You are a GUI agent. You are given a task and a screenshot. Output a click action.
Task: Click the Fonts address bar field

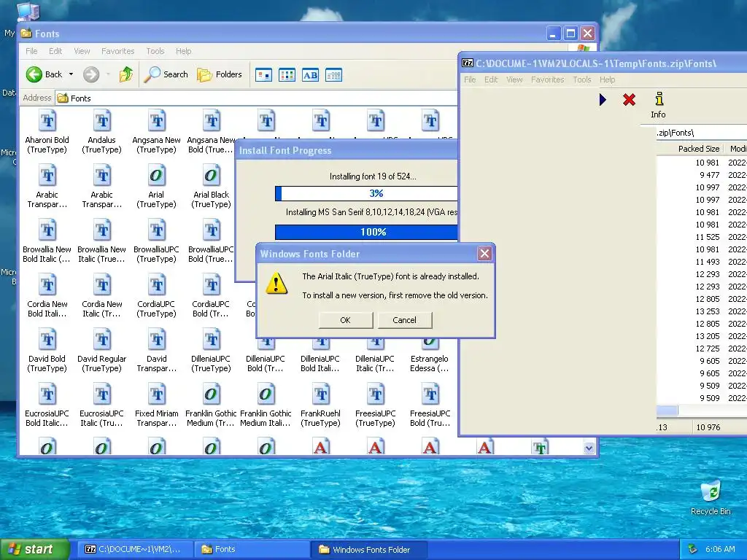pyautogui.click(x=256, y=98)
